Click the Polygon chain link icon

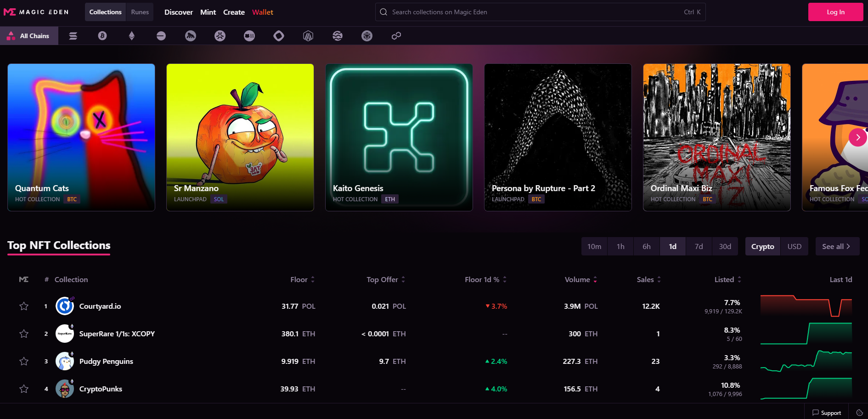pos(396,36)
